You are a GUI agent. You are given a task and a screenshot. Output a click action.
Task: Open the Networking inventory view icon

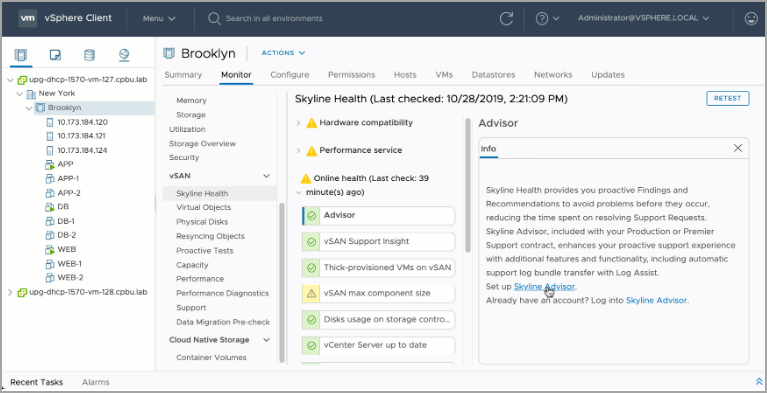[x=124, y=55]
